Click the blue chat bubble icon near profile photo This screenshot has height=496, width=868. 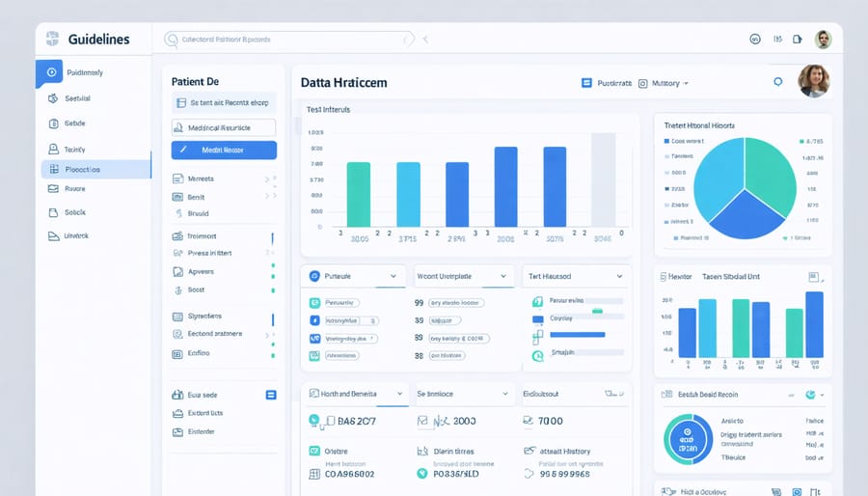click(778, 83)
